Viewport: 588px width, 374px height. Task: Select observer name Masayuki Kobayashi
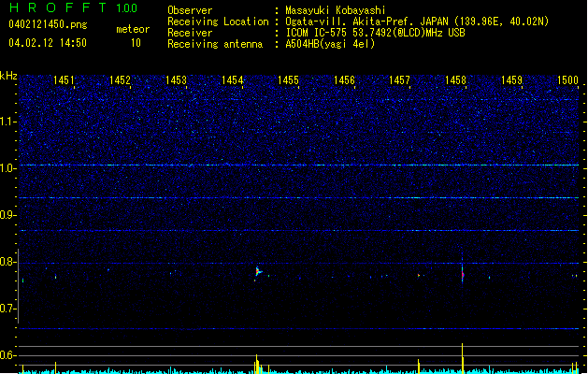pos(336,10)
